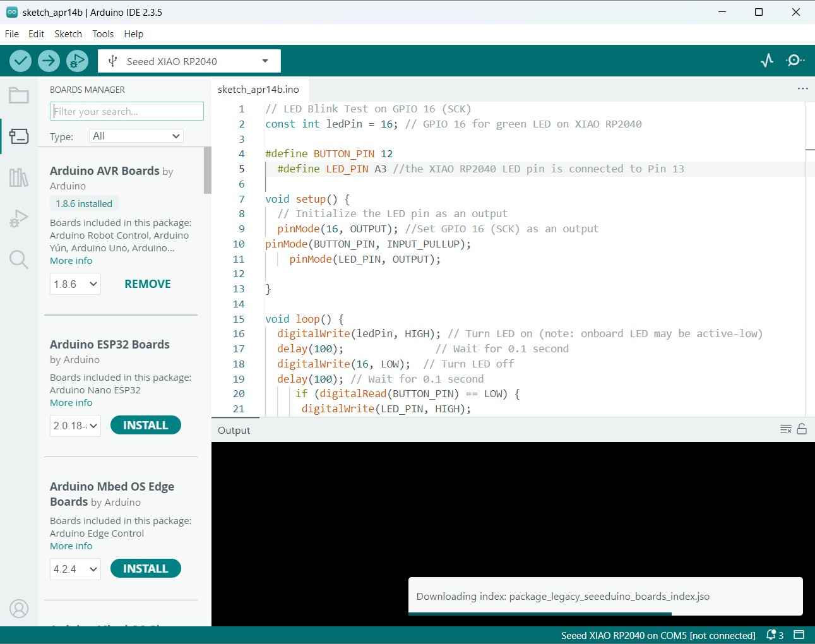
Task: Open Mbed OS Edge version 4.2.4 dropdown
Action: (75, 569)
